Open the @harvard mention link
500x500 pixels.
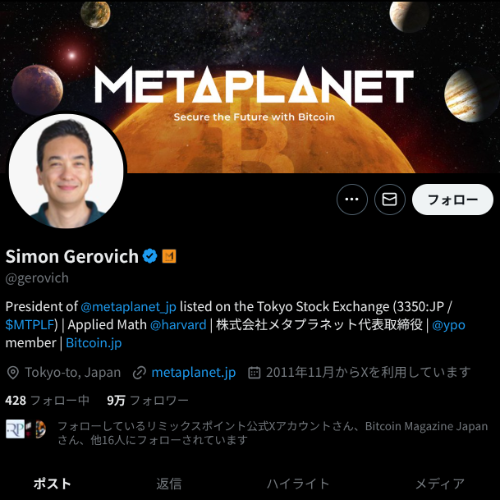[x=178, y=324]
